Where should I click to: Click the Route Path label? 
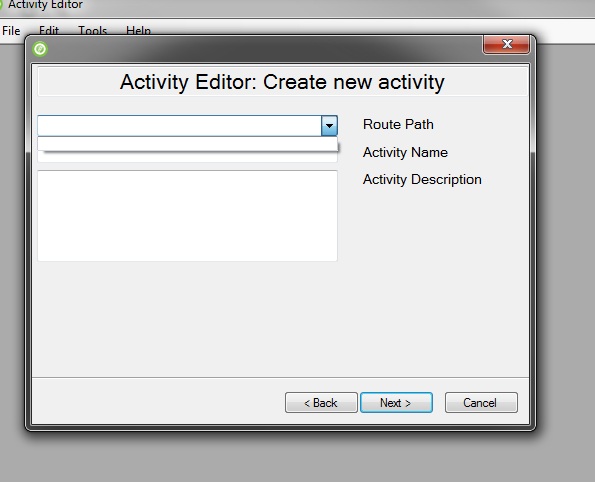398,124
